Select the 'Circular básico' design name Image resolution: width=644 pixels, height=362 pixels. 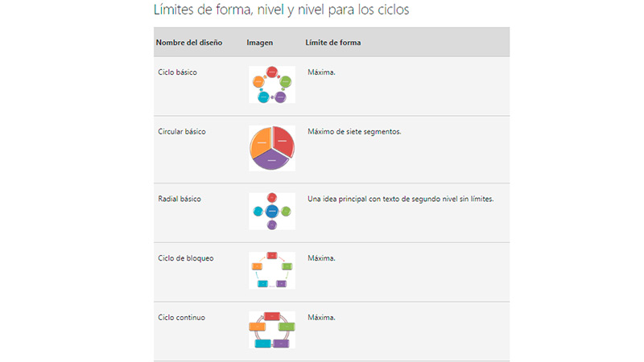(x=182, y=131)
